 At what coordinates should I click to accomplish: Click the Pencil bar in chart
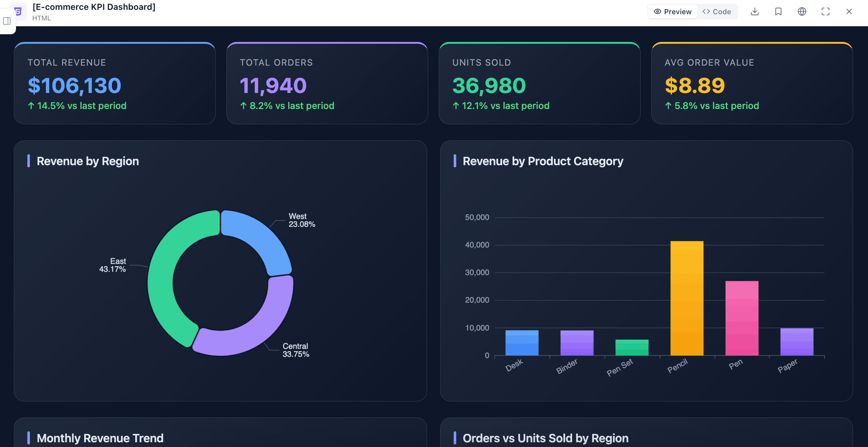coord(687,298)
